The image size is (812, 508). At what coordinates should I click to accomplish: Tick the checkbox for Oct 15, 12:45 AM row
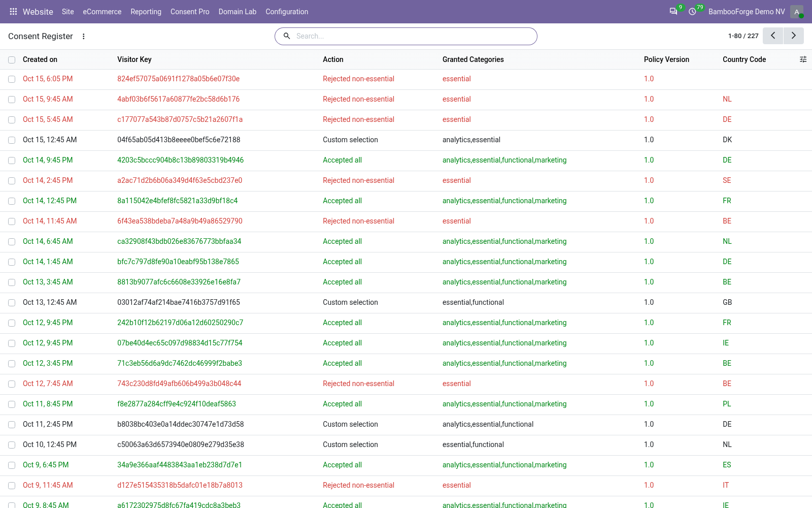click(x=12, y=140)
